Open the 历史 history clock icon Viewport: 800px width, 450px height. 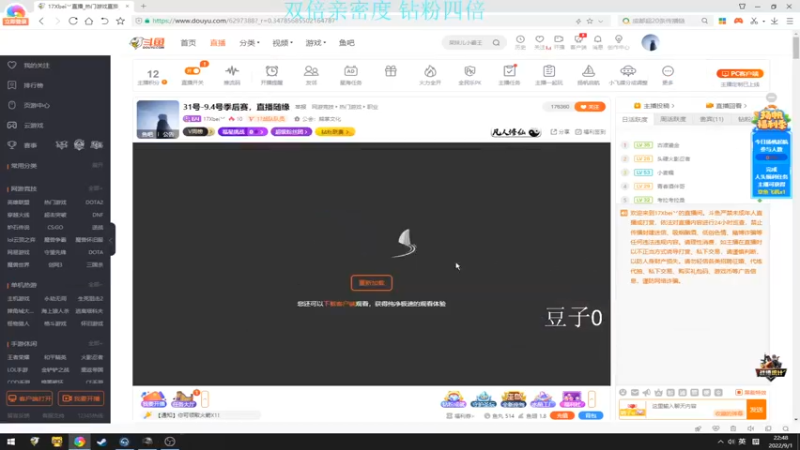click(520, 40)
